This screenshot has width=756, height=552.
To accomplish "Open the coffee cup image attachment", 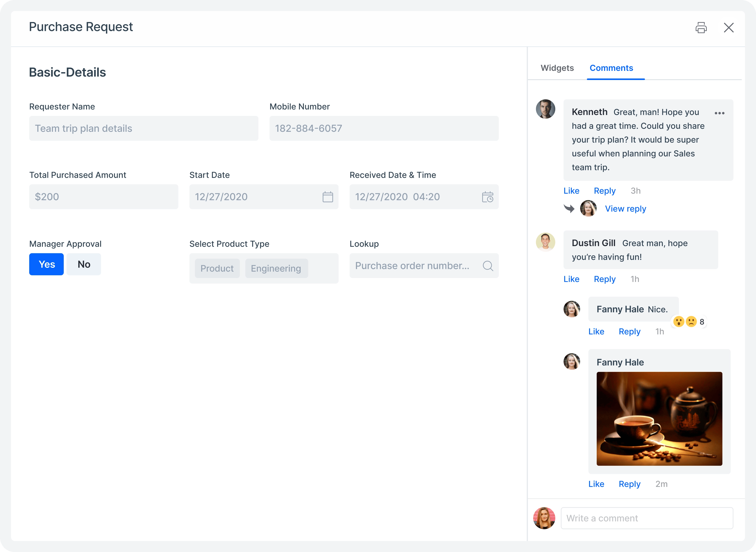I will [659, 419].
